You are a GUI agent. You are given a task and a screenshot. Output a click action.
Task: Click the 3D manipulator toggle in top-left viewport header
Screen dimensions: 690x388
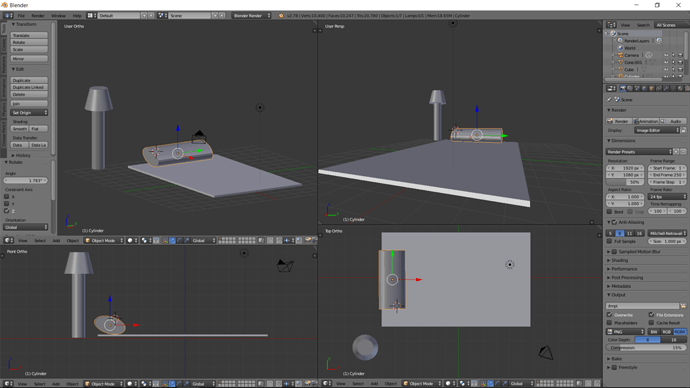click(165, 241)
